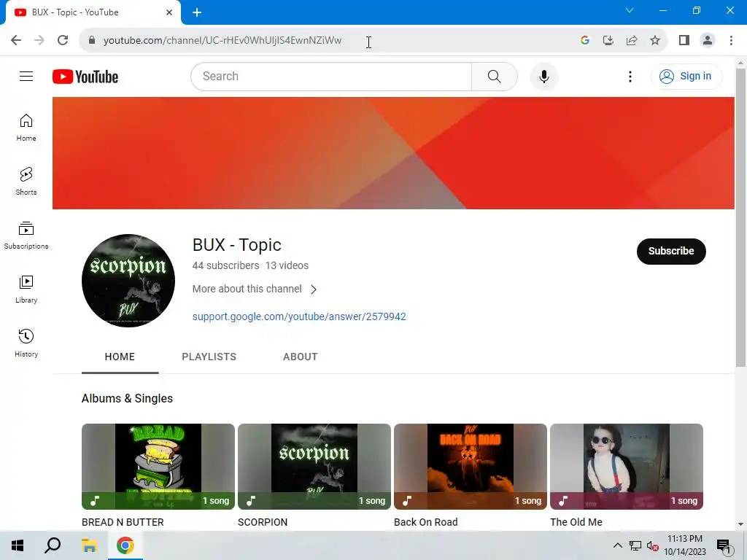
Task: Open the SCORPION album thumbnail
Action: (x=314, y=466)
